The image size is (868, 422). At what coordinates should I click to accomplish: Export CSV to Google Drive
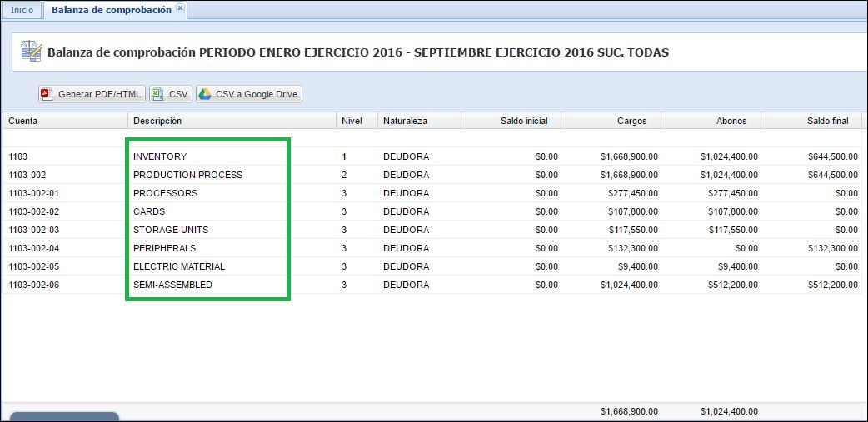249,94
